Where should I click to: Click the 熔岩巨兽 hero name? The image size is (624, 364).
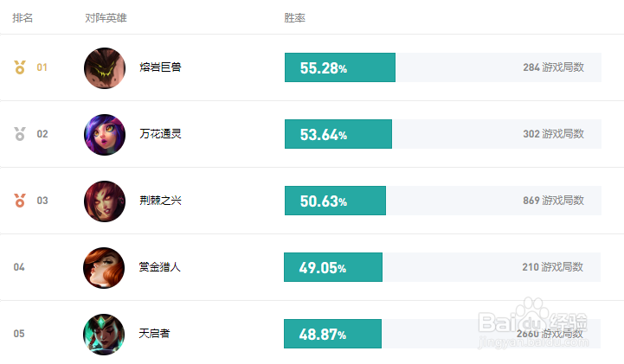160,67
